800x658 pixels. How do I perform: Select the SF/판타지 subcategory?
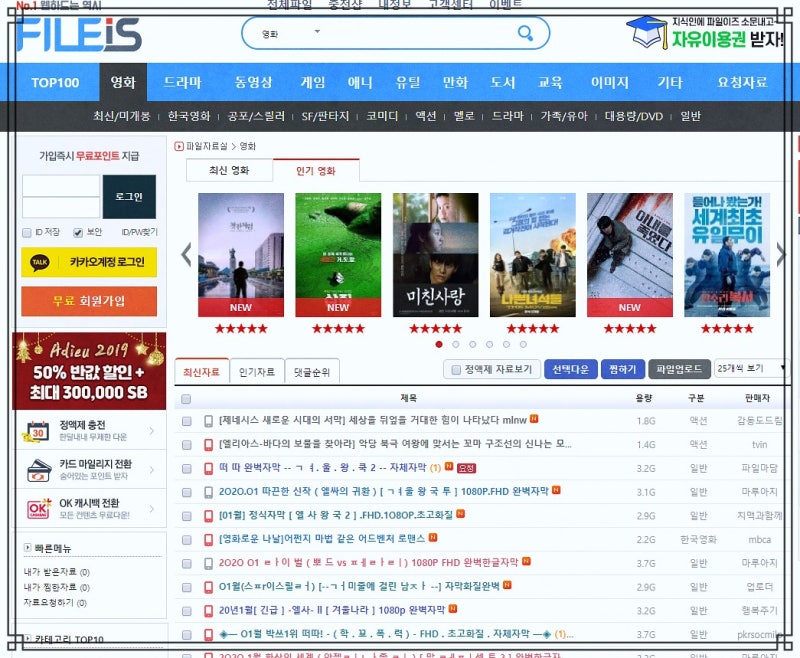[x=325, y=116]
